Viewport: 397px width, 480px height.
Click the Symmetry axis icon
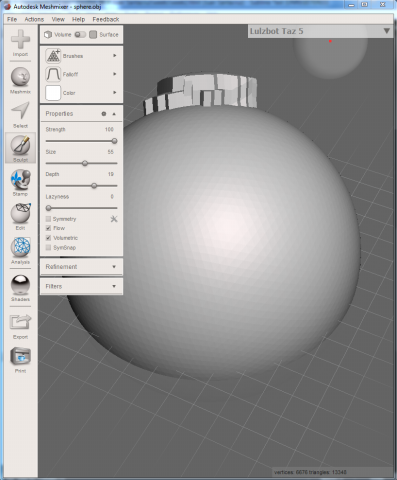point(114,219)
